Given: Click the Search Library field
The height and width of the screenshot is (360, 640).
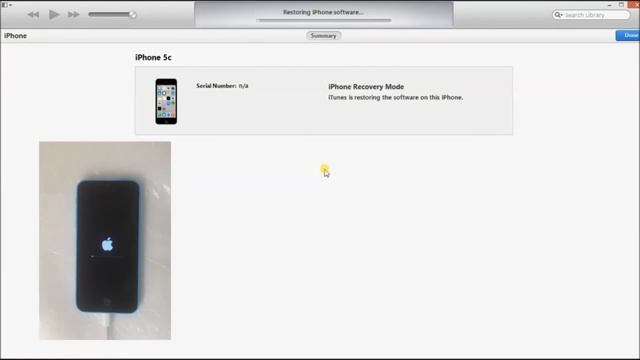Looking at the screenshot, I should coord(591,15).
